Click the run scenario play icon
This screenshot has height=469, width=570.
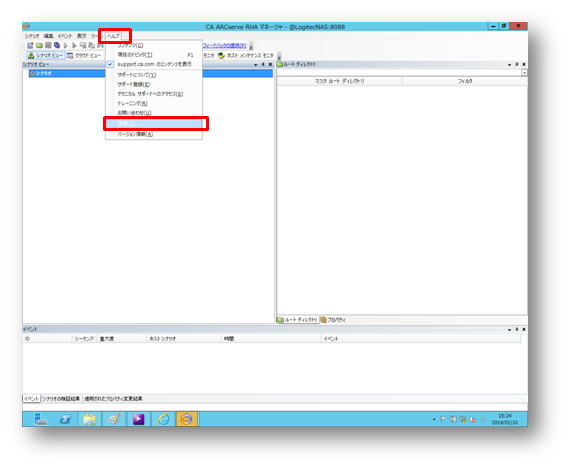tap(65, 45)
